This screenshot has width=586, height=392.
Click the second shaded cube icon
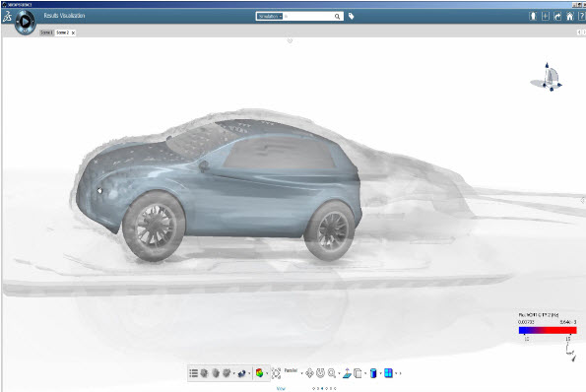click(x=216, y=373)
